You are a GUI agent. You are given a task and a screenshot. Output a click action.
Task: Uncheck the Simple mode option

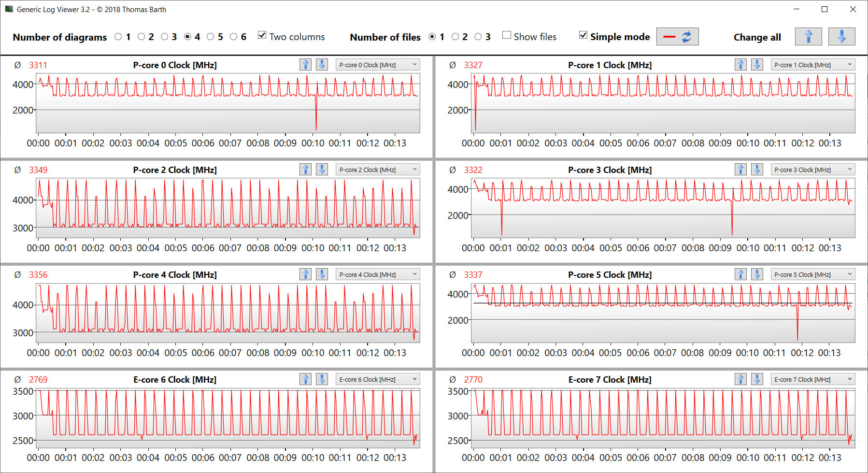point(583,35)
